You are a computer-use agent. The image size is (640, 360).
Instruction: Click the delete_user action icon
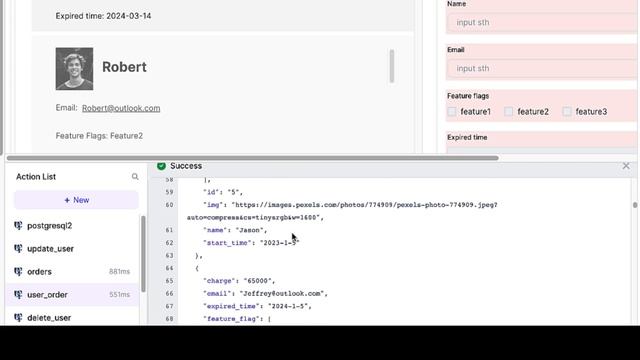pyautogui.click(x=18, y=317)
